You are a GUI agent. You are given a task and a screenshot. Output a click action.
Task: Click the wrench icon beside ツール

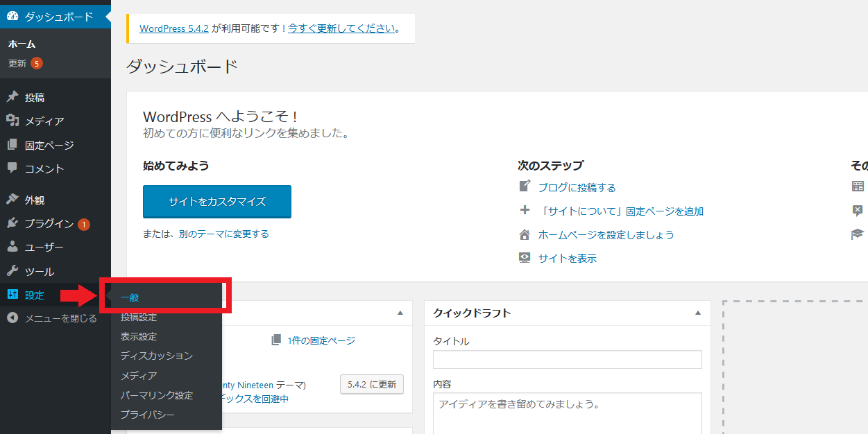(12, 271)
